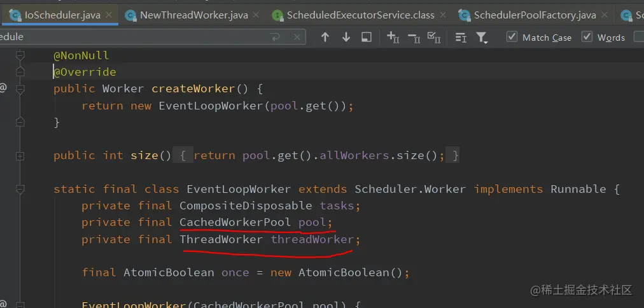Close the IoScheduler.java tab
This screenshot has height=308, width=644.
109,15
